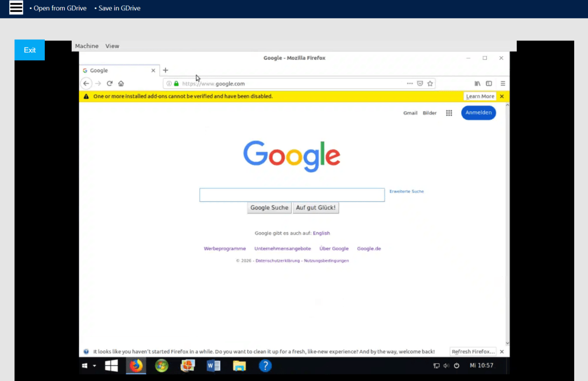
Task: Go to Firefox home page
Action: [x=121, y=84]
